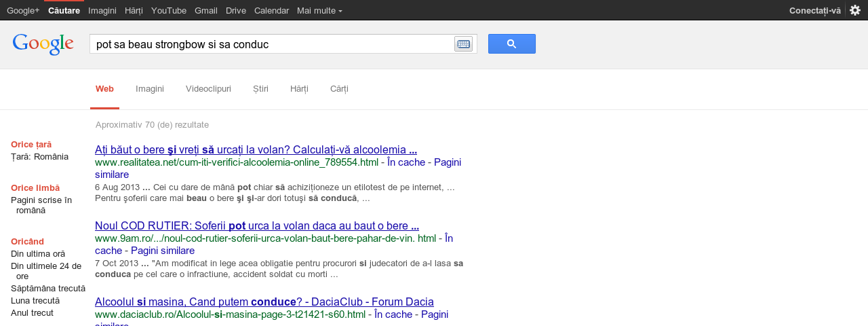This screenshot has height=326, width=868.
Task: Select Orice limbă filter
Action: (x=35, y=187)
